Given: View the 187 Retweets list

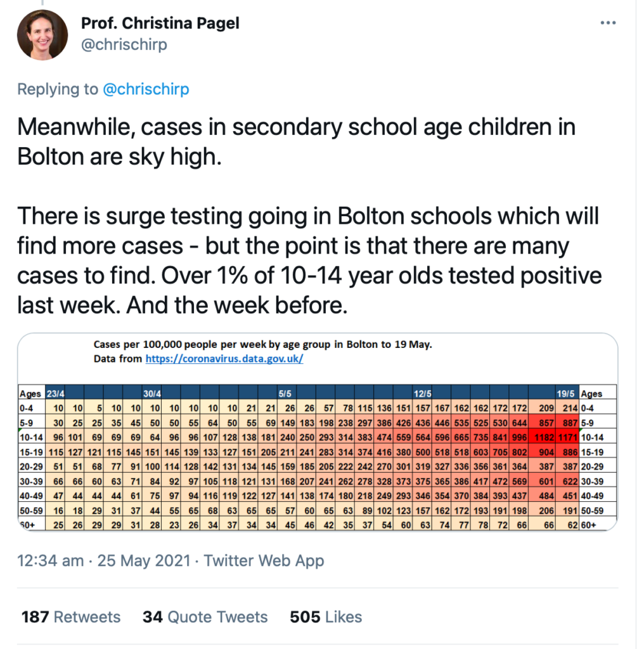Looking at the screenshot, I should click(x=71, y=617).
